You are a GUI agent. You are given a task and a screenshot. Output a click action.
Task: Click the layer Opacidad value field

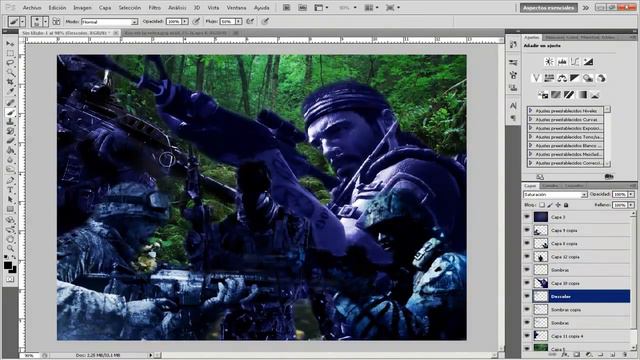coord(620,194)
